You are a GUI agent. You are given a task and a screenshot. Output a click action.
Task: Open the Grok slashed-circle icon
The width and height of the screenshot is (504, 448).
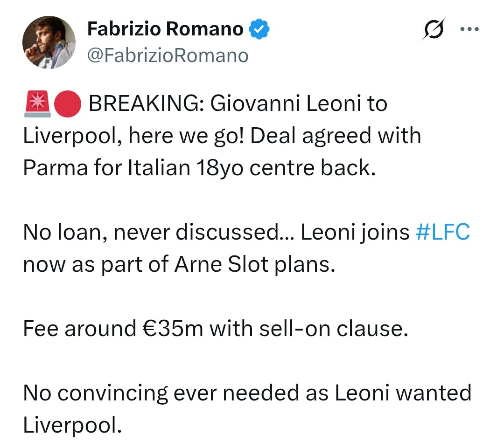click(433, 29)
